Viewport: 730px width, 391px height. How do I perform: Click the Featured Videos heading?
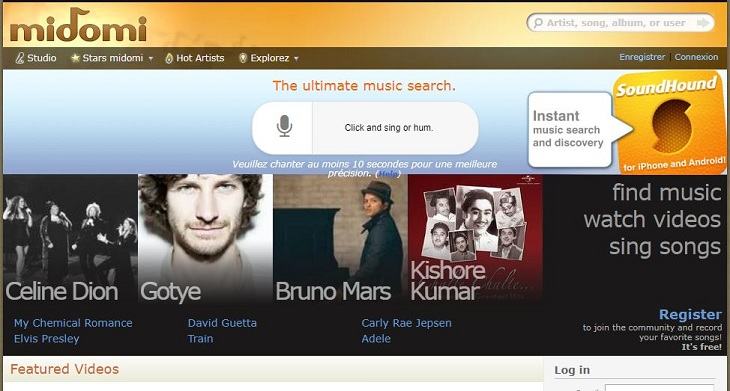click(64, 369)
